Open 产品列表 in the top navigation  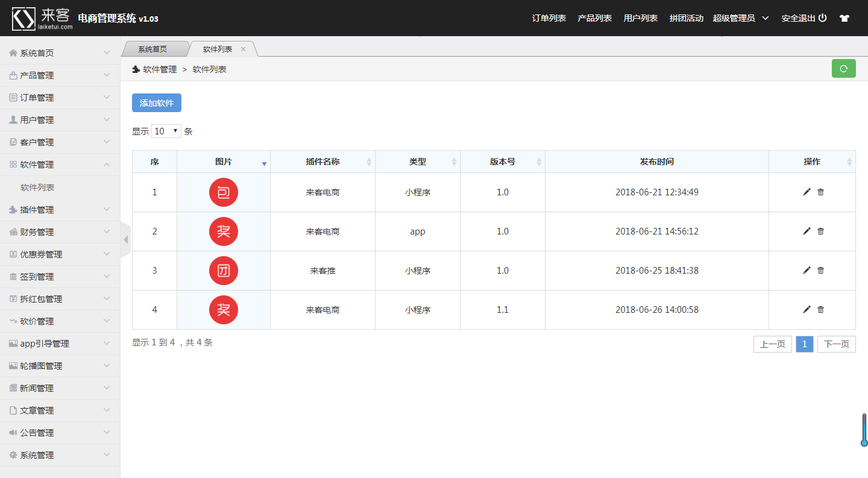click(595, 18)
